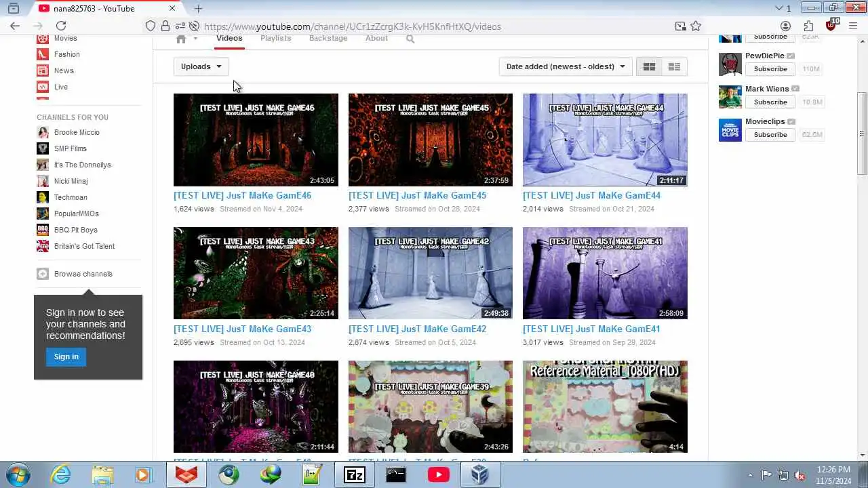Open Nicki Minaj channel
The height and width of the screenshot is (488, 868).
(x=71, y=181)
